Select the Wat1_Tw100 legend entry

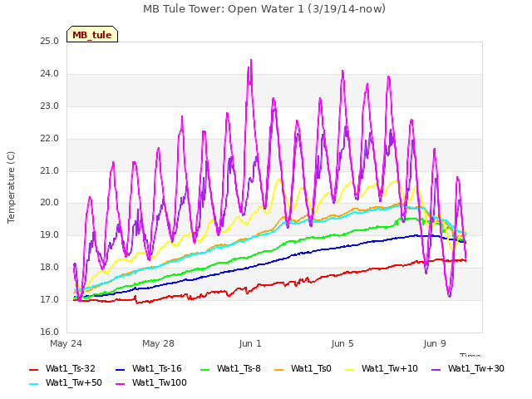tap(151, 382)
